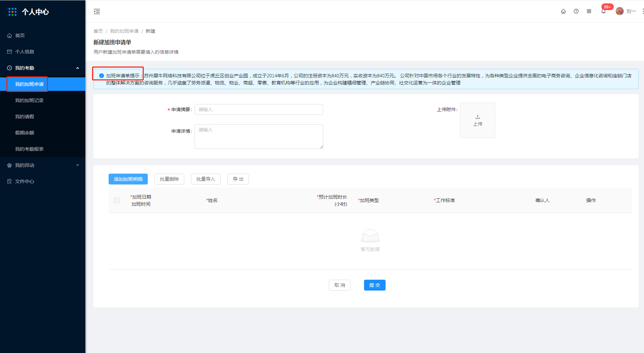Click the 提交 button

pyautogui.click(x=375, y=285)
